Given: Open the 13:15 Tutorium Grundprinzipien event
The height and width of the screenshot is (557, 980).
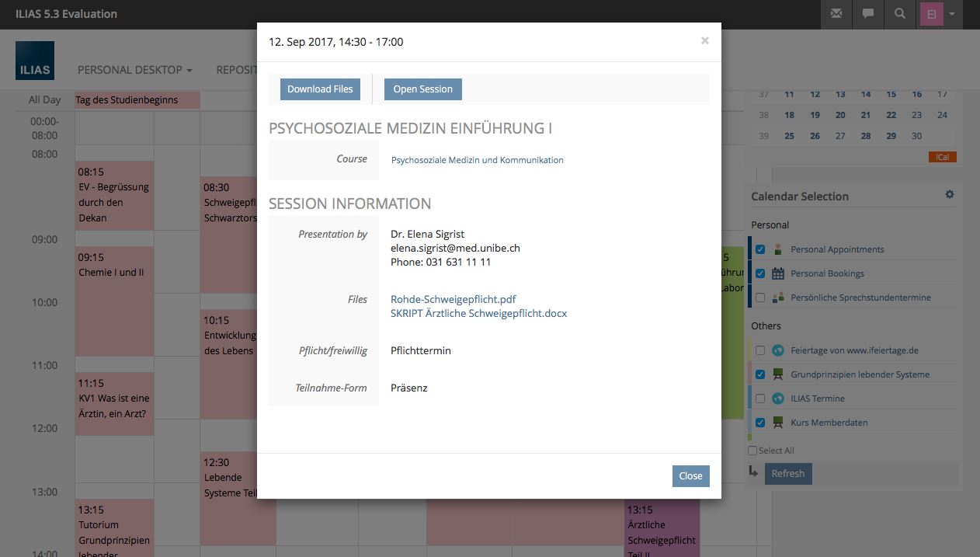Looking at the screenshot, I should (115, 528).
